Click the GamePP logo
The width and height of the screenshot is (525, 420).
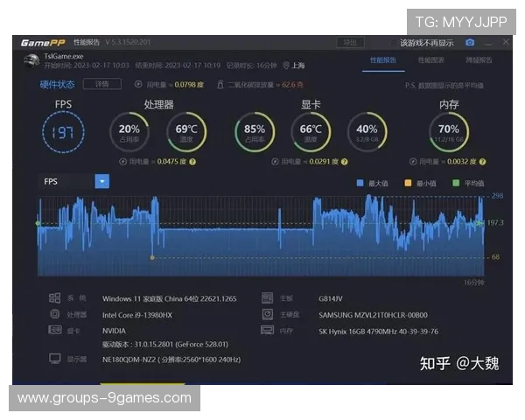click(43, 43)
